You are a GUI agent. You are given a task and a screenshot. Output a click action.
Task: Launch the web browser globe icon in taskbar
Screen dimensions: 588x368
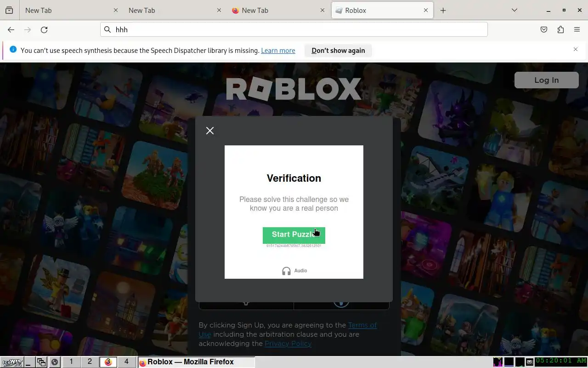[55, 362]
